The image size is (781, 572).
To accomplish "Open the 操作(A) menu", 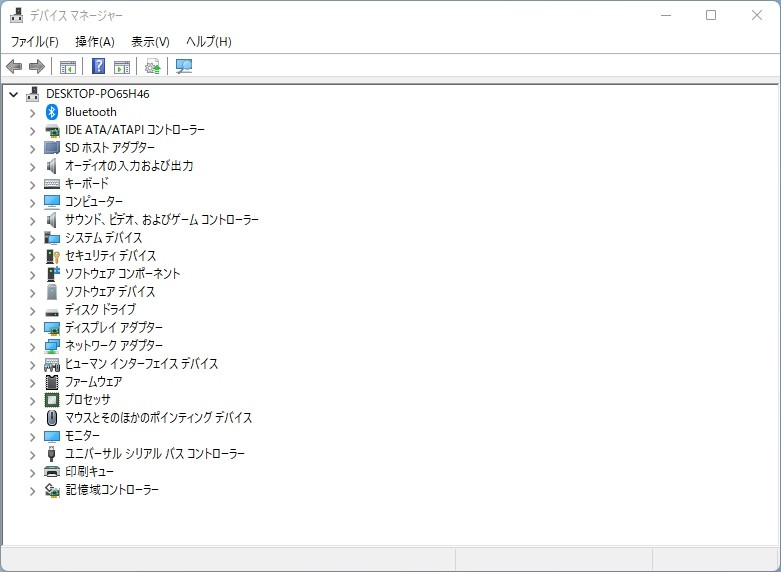I will pyautogui.click(x=95, y=42).
